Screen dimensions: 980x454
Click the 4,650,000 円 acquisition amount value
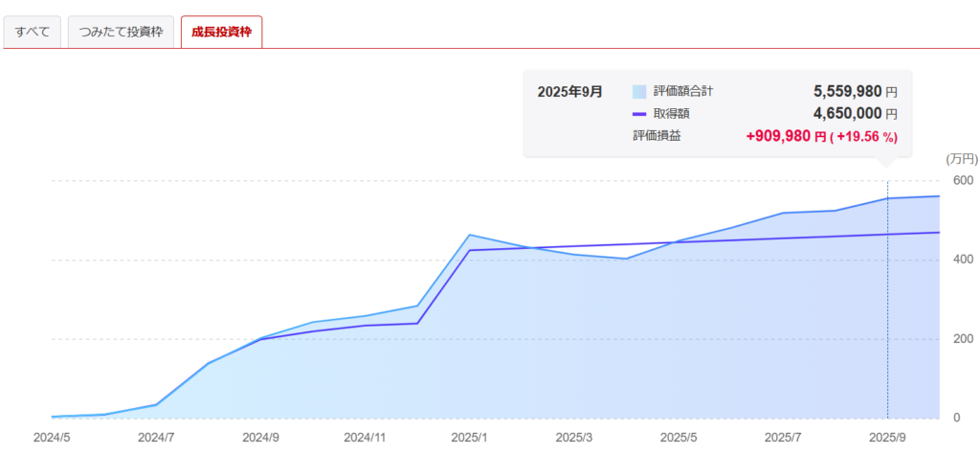(855, 114)
